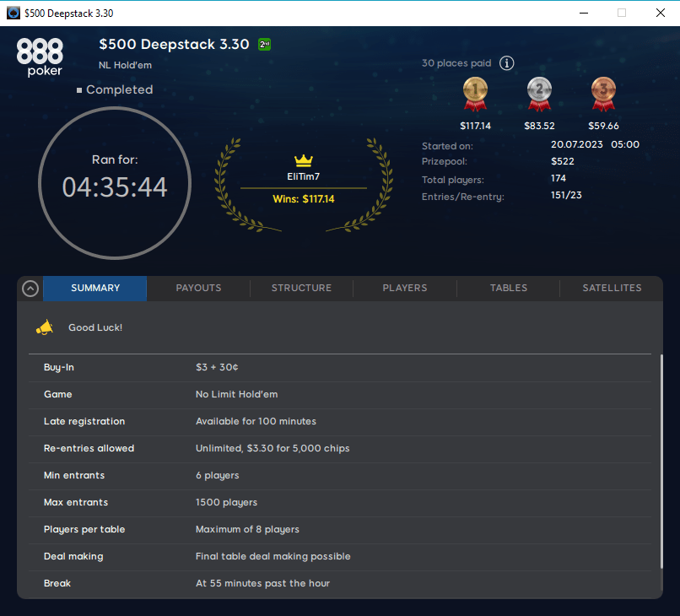Click the entries value 151/23

click(x=566, y=195)
